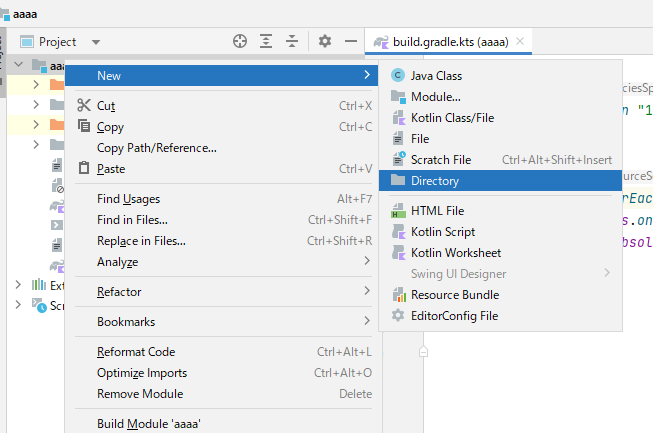Select the External Libraries icon
Viewport: 653px width, 433px height.
tap(39, 285)
